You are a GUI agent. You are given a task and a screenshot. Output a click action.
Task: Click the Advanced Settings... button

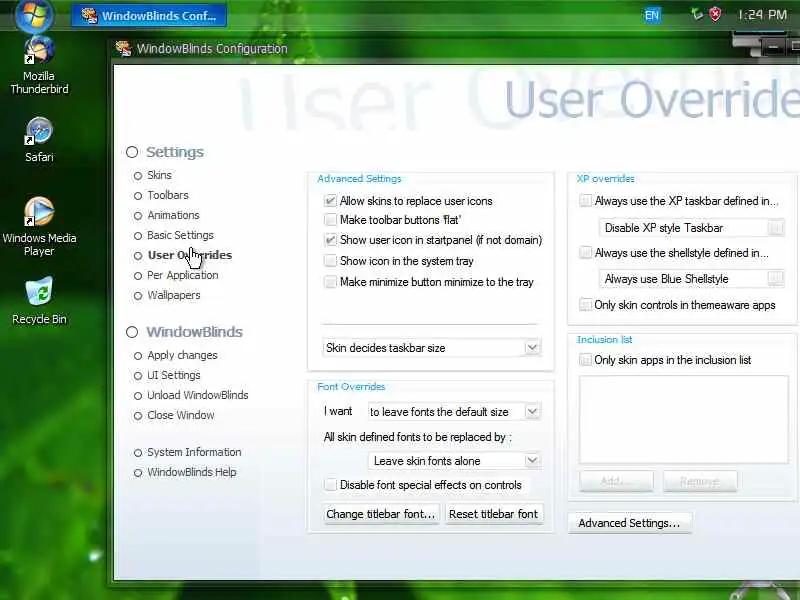pos(630,523)
